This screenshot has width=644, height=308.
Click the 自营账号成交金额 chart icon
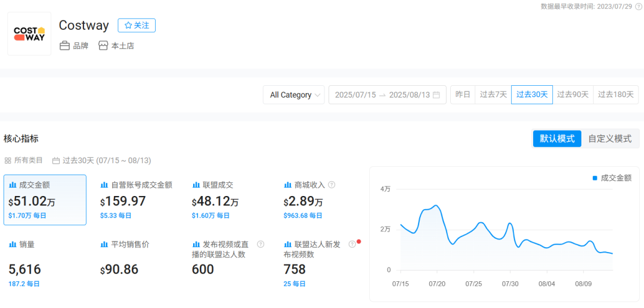104,185
